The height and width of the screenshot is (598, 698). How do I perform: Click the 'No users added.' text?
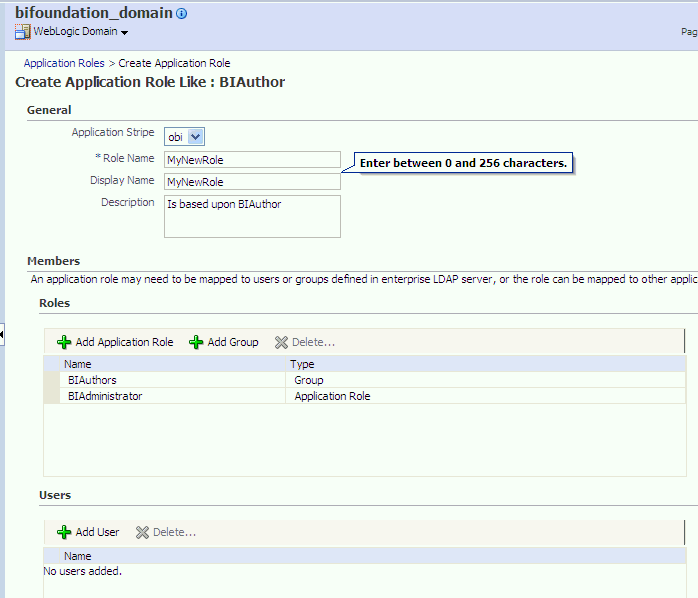(82, 571)
